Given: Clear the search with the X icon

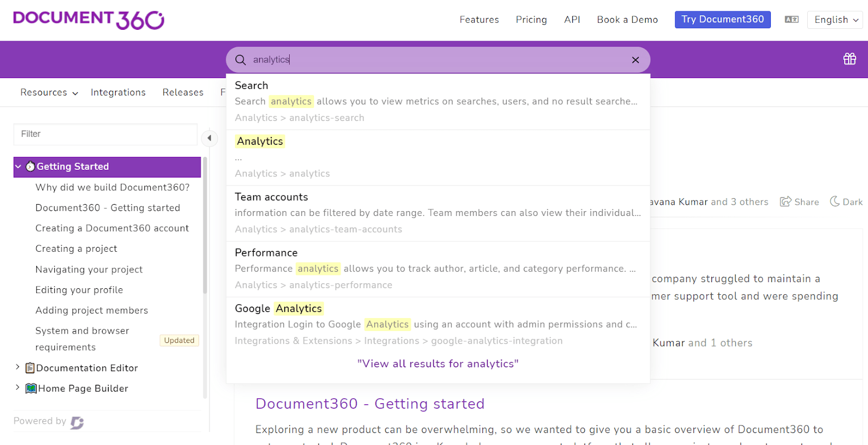Looking at the screenshot, I should 635,60.
